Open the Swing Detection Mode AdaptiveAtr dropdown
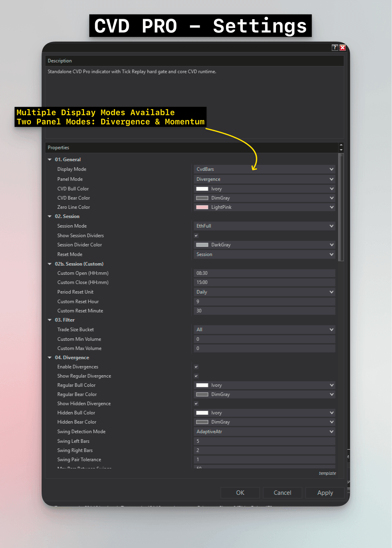Screen dimensions: 392x548 264,432
